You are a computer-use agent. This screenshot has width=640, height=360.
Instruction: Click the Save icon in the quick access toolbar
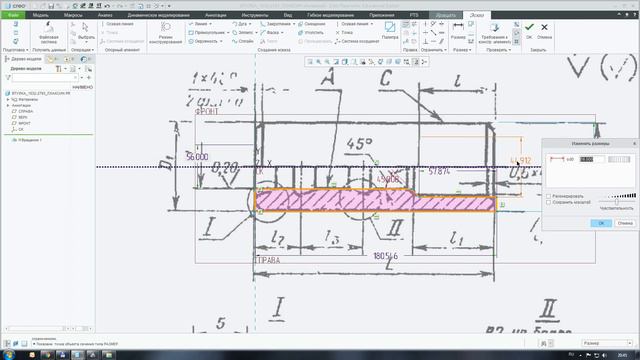51,6
